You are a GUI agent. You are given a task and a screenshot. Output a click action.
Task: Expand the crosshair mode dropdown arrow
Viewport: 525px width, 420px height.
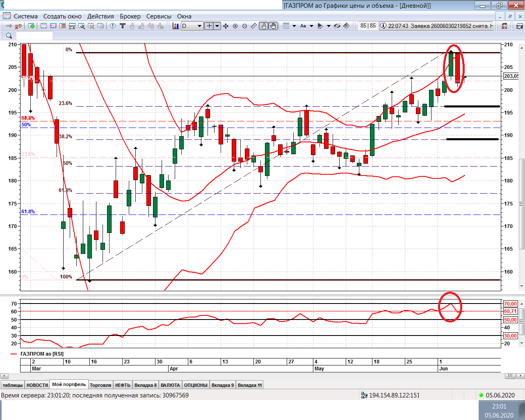coord(217,26)
